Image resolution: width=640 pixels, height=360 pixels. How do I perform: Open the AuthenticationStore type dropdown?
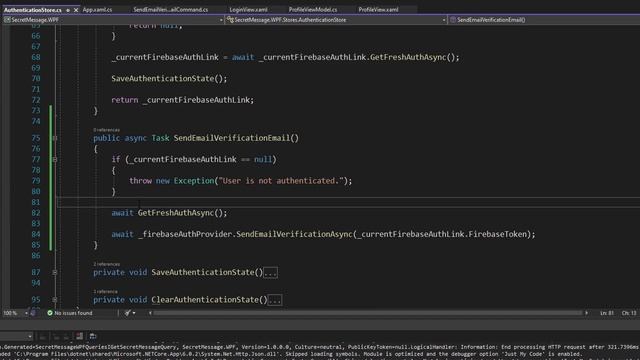(336, 20)
